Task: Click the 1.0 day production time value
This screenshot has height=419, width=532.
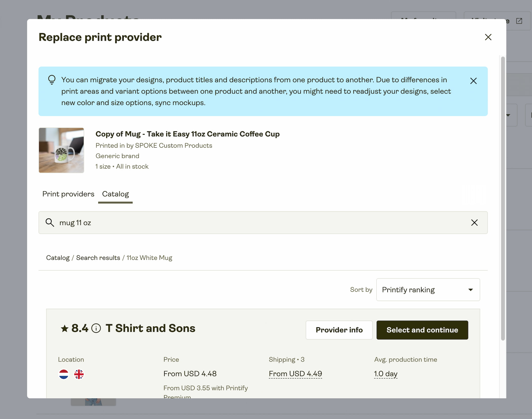Action: [386, 374]
